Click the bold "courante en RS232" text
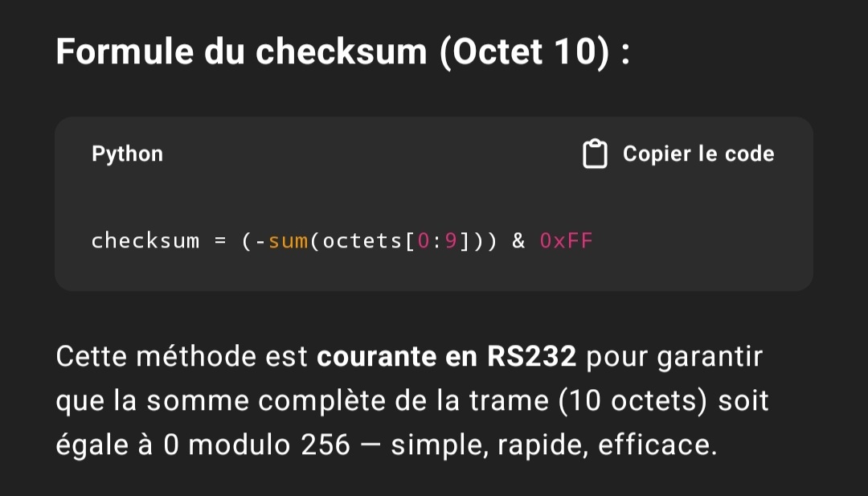868x496 pixels. coord(447,357)
